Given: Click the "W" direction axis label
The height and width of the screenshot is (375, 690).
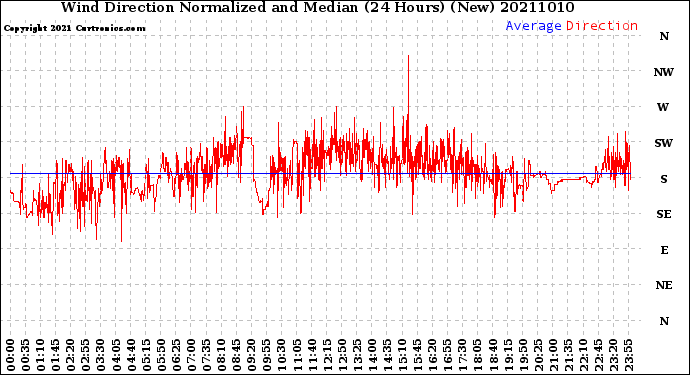Looking at the screenshot, I should [663, 107].
